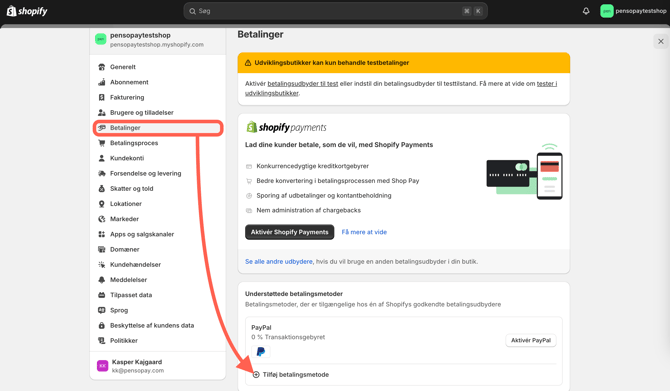The width and height of the screenshot is (670, 391).
Task: Click the Kundehændelser sparkle icon
Action: pyautogui.click(x=102, y=265)
